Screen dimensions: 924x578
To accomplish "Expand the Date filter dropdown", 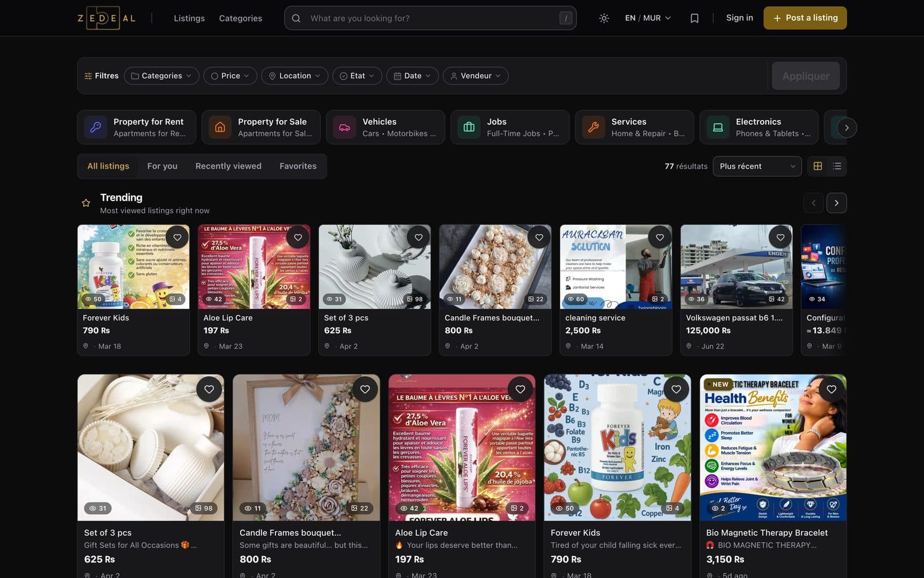I will (412, 76).
